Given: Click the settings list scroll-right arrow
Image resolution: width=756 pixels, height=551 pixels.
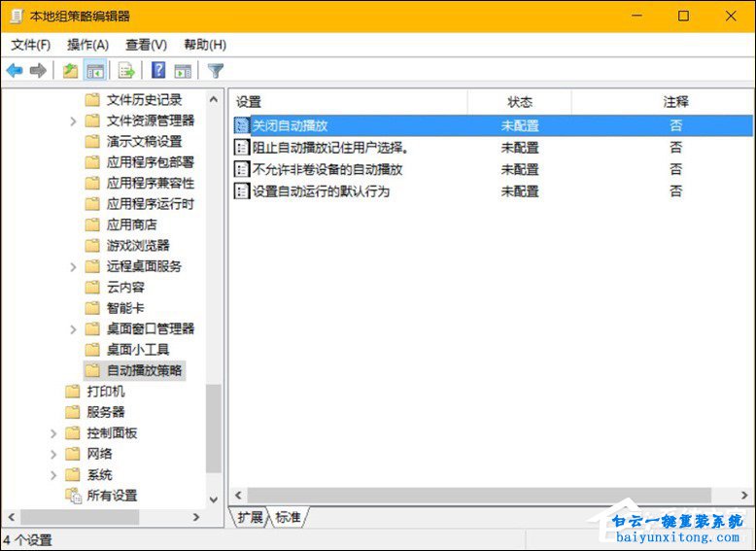Looking at the screenshot, I should [x=744, y=495].
